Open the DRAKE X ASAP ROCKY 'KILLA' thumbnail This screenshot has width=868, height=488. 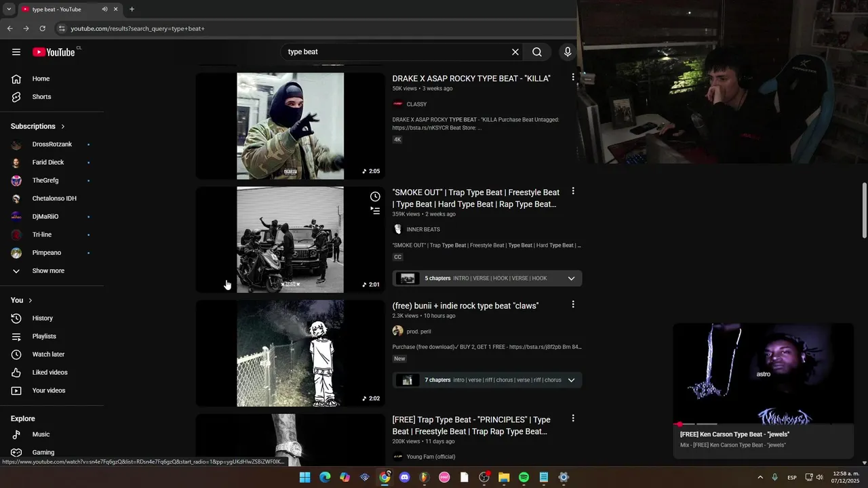click(x=290, y=126)
